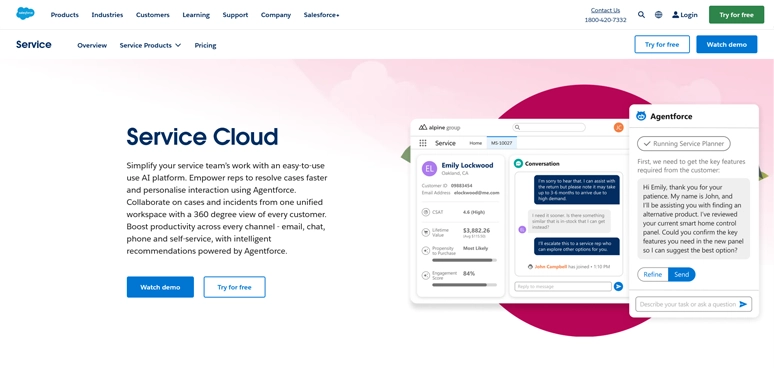Click the checkmark in Running Service Planner
Screen dimensions: 774x377
point(646,144)
